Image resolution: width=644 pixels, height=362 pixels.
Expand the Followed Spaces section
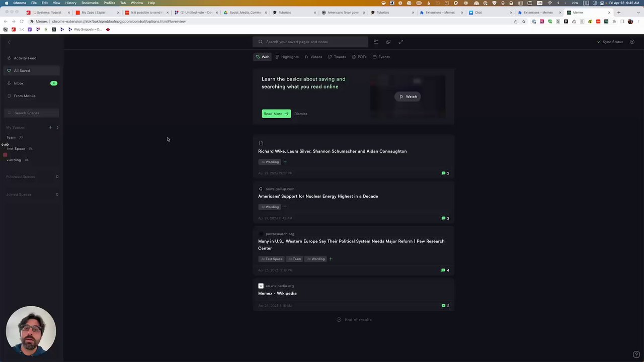coord(21,176)
